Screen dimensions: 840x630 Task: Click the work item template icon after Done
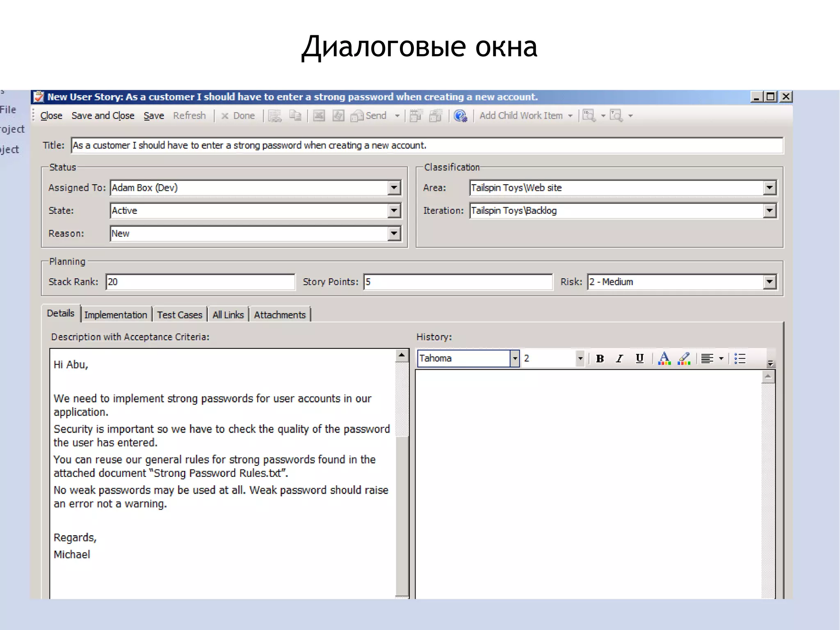275,116
